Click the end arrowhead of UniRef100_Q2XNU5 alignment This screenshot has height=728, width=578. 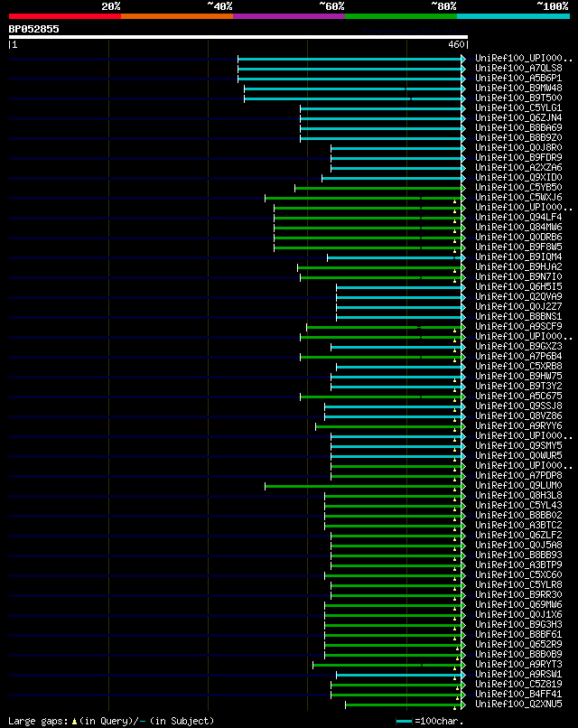click(463, 705)
